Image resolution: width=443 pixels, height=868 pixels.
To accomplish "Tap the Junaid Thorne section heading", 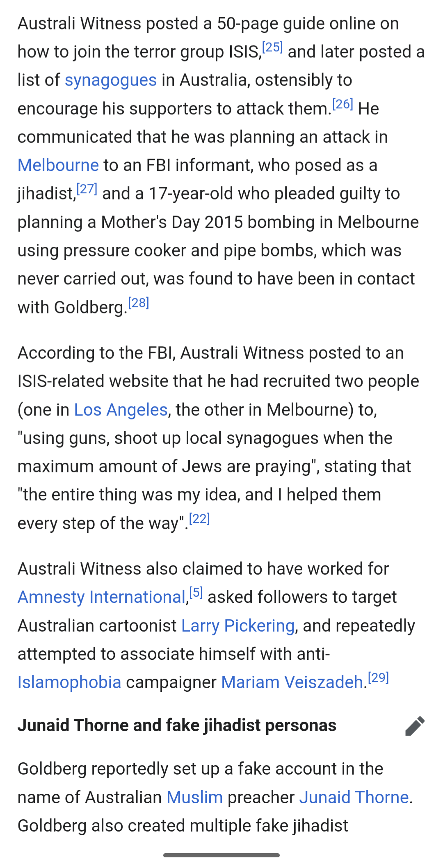I will 177,725.
